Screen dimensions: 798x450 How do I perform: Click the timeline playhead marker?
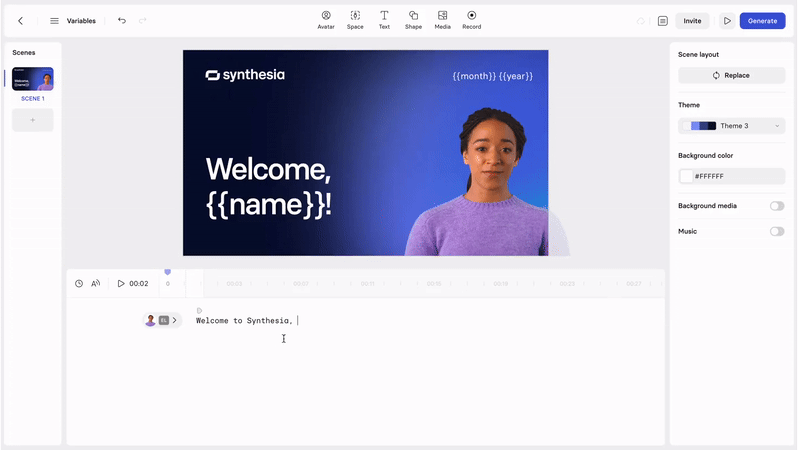pos(167,272)
